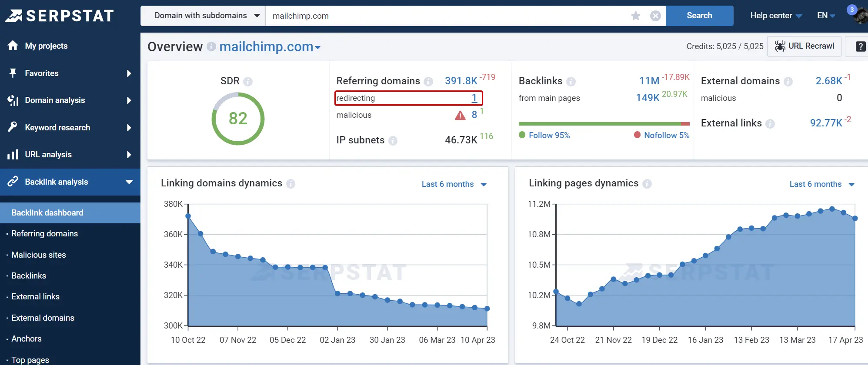Collapse the Backlink analysis section arrow
The width and height of the screenshot is (868, 365).
pos(129,182)
